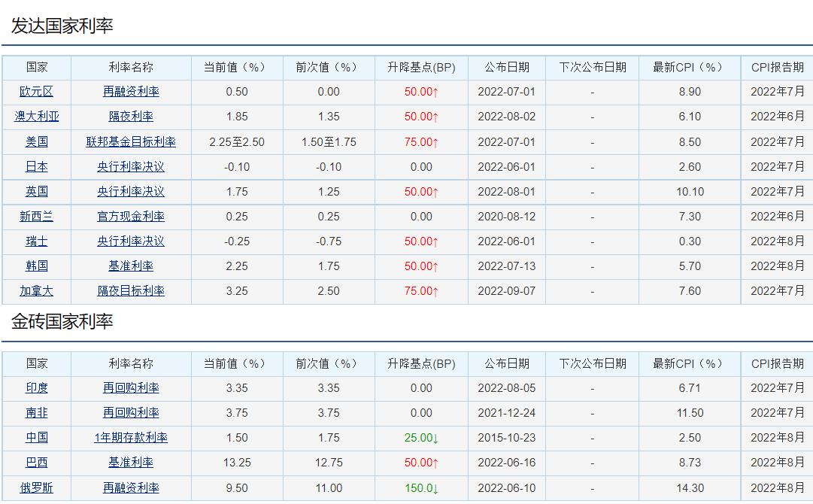Open the 澳大利亚 country link

[x=36, y=117]
